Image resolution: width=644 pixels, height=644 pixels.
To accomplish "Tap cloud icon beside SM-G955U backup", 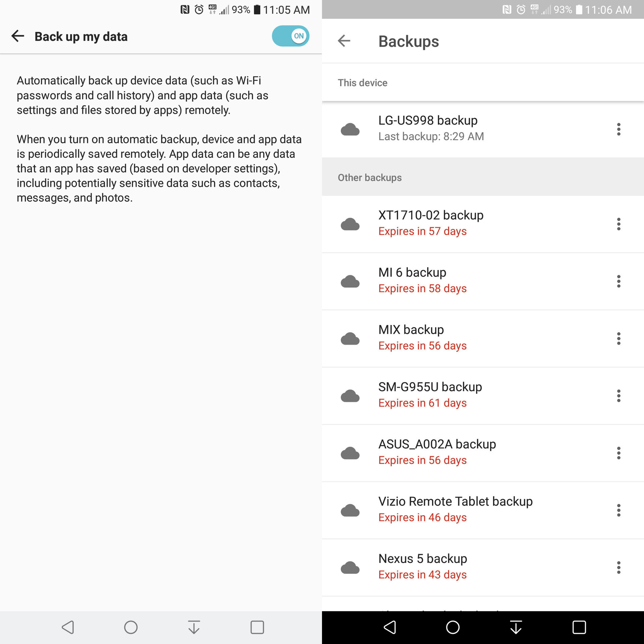I will click(350, 396).
